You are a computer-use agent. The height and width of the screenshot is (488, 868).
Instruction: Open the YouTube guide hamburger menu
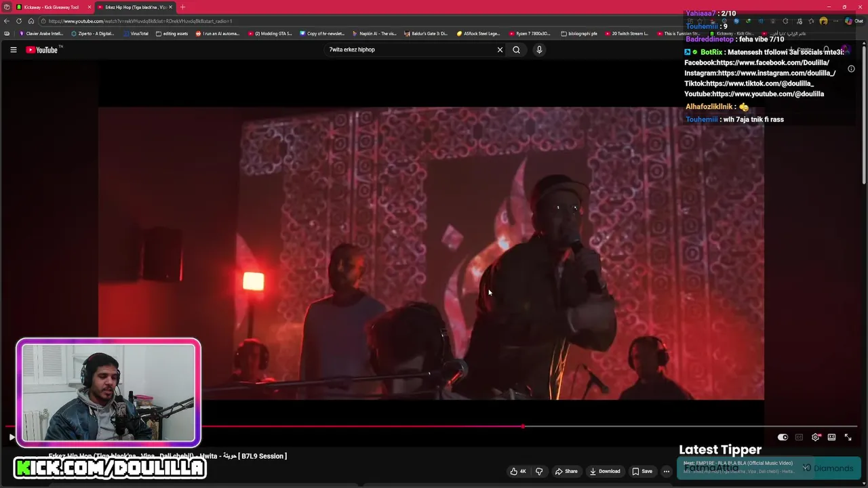[13, 49]
